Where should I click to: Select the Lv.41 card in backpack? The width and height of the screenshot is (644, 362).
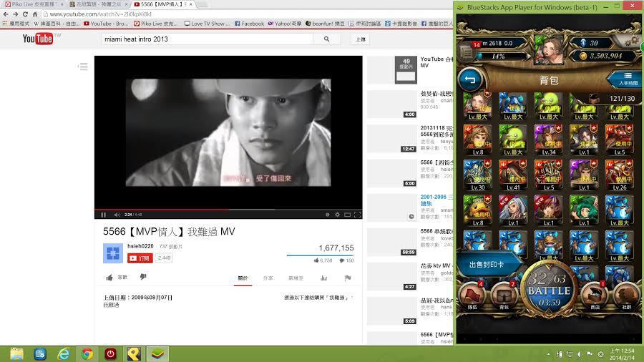pos(513,175)
